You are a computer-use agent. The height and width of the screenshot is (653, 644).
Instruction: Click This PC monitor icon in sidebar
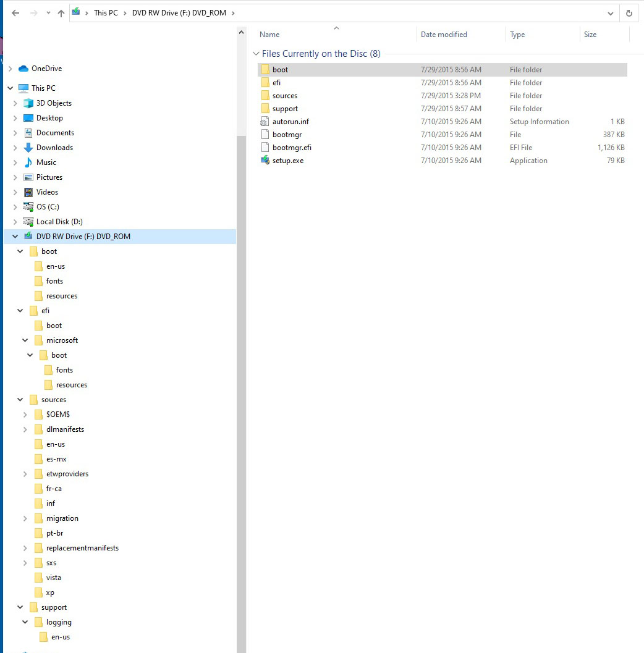pos(23,88)
